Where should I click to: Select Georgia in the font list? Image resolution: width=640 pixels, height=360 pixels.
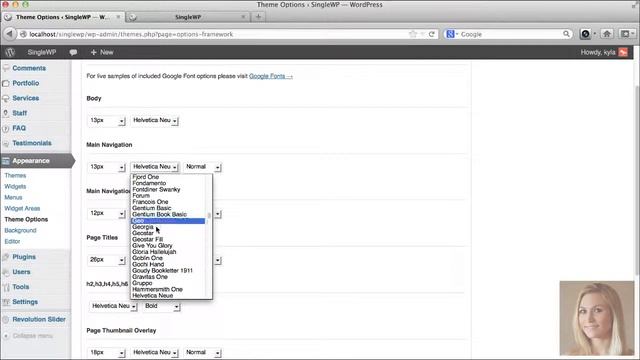(x=143, y=227)
